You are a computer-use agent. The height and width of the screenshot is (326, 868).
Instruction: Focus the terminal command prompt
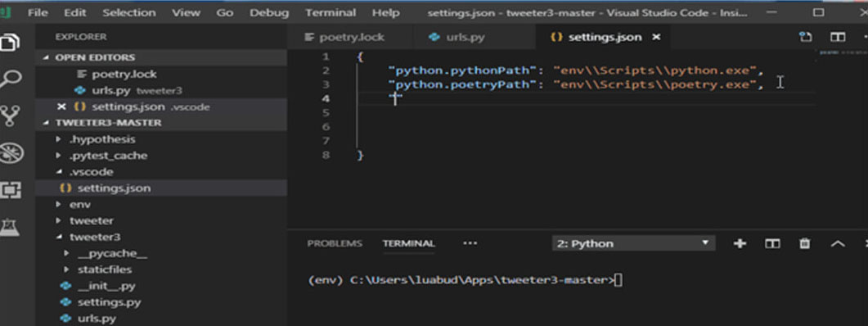coord(465,280)
